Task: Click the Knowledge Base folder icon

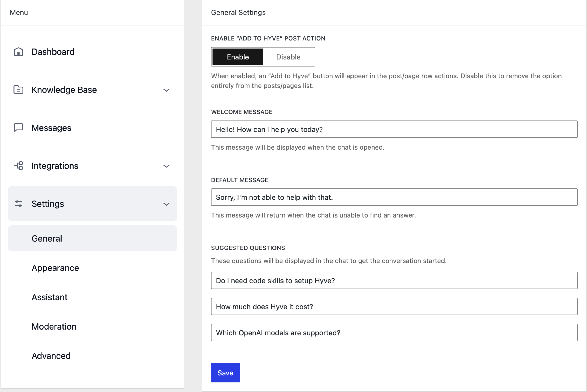Action: (x=18, y=90)
